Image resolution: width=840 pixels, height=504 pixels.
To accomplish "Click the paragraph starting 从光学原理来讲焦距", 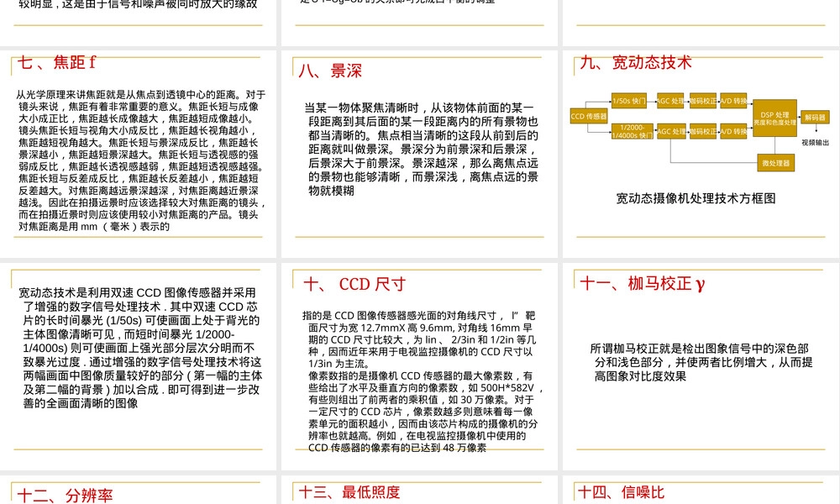I will click(141, 160).
